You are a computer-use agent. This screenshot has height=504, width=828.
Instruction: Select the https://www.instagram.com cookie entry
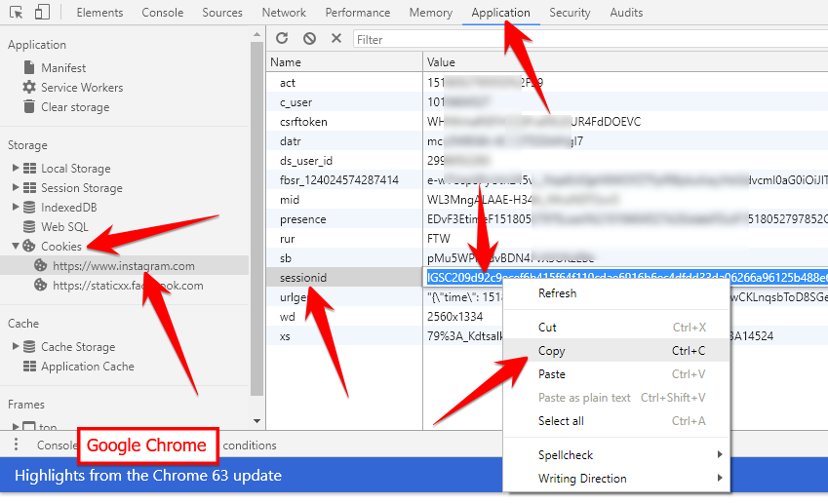[123, 266]
